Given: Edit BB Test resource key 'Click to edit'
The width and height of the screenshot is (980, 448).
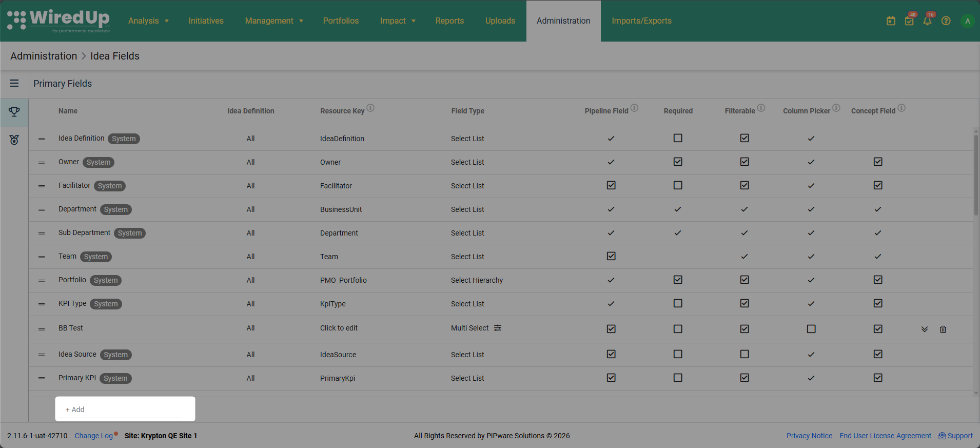Looking at the screenshot, I should [339, 328].
